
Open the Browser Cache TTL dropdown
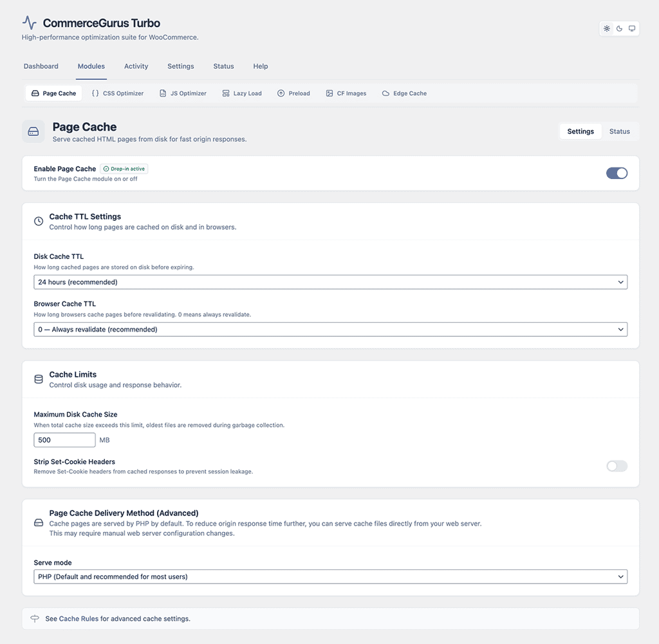click(330, 329)
